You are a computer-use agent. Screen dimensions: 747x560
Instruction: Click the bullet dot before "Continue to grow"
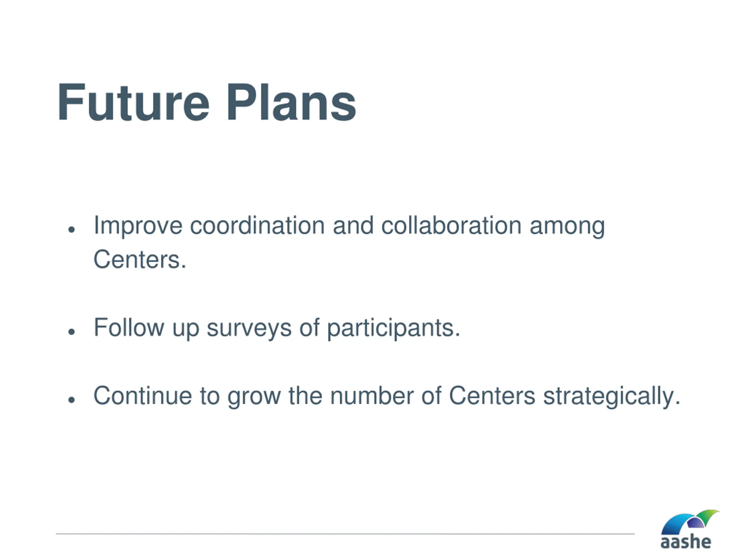coord(71,400)
